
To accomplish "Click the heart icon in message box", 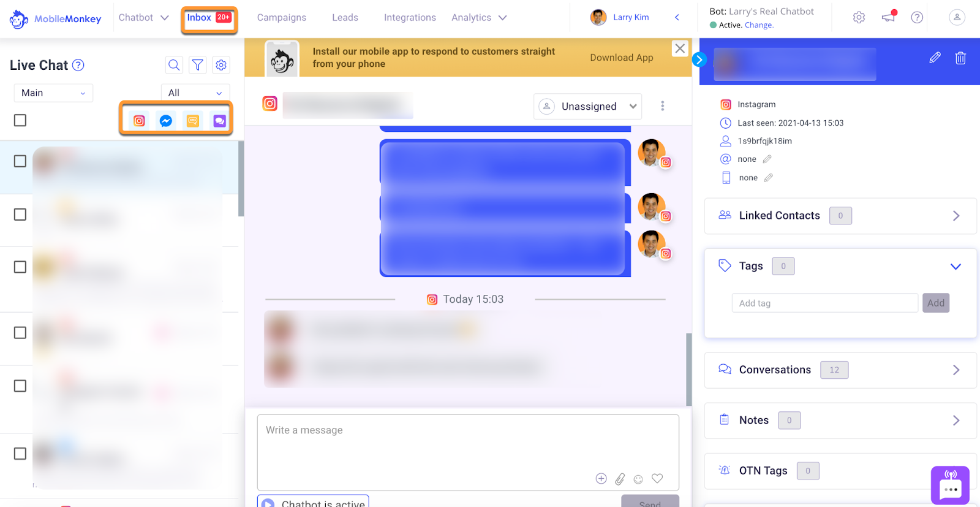I will (657, 479).
